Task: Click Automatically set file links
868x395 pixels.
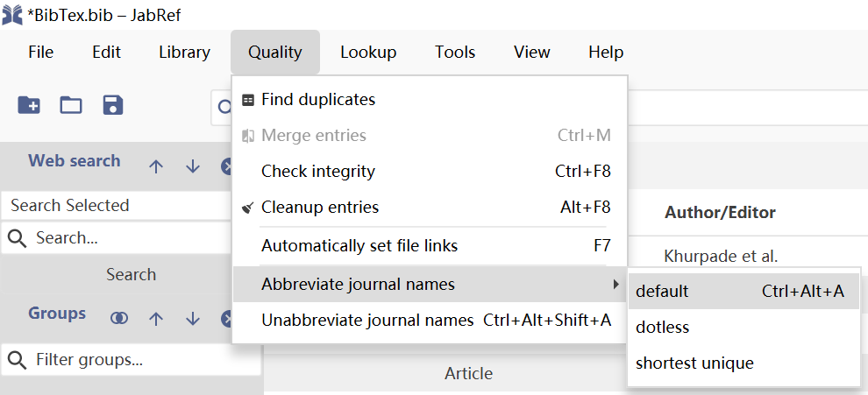Action: [x=359, y=246]
